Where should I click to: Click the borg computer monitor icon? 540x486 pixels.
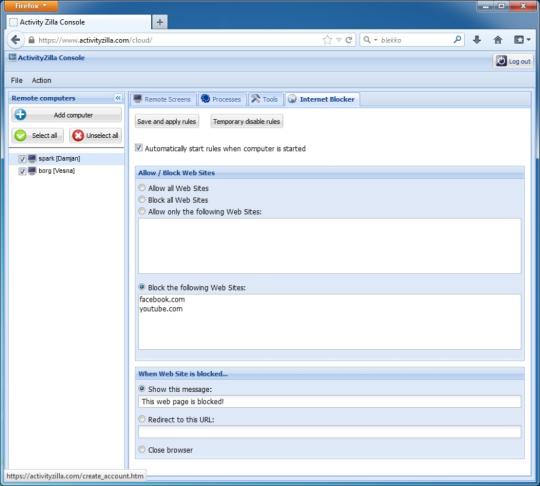coord(32,170)
